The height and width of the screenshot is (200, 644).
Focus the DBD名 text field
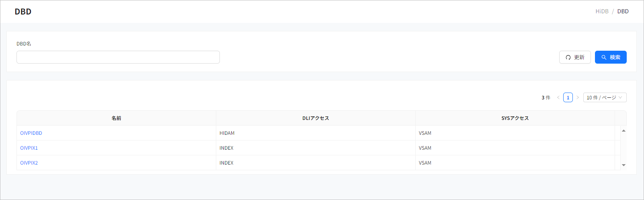(x=118, y=57)
